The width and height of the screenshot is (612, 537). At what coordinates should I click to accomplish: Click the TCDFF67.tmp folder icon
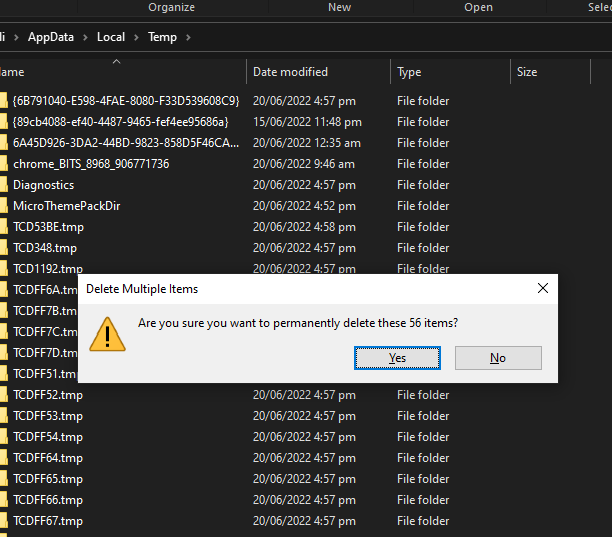(4, 521)
